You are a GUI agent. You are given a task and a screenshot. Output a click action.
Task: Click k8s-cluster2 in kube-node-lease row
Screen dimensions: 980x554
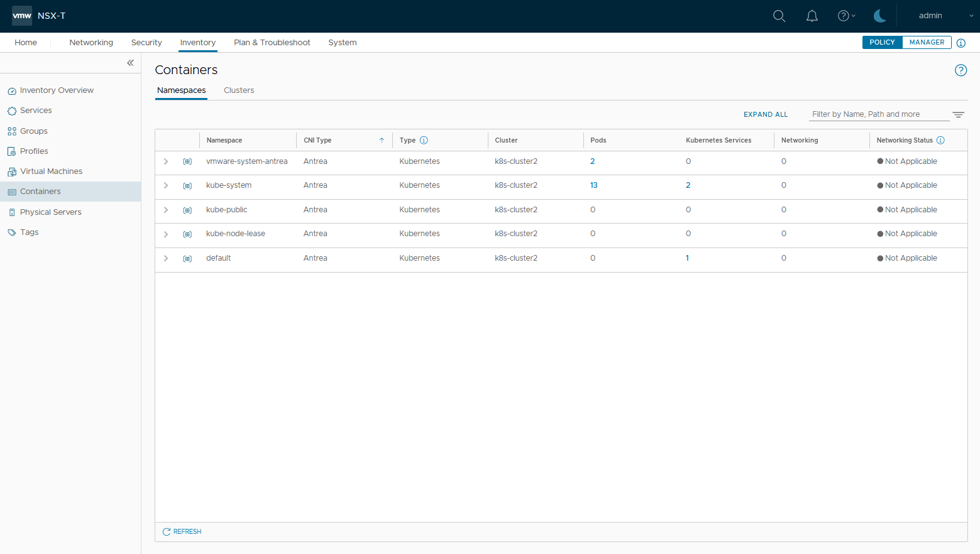coord(516,234)
